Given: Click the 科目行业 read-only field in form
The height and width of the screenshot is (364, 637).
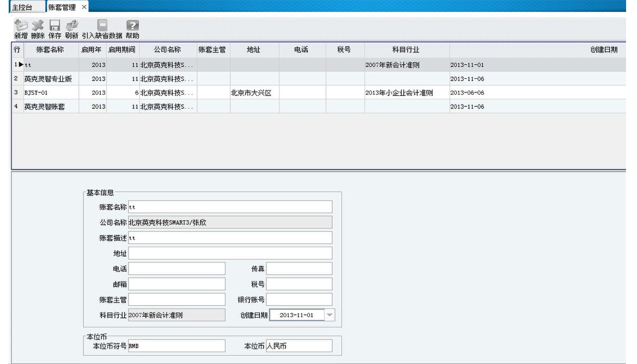Looking at the screenshot, I should (177, 315).
